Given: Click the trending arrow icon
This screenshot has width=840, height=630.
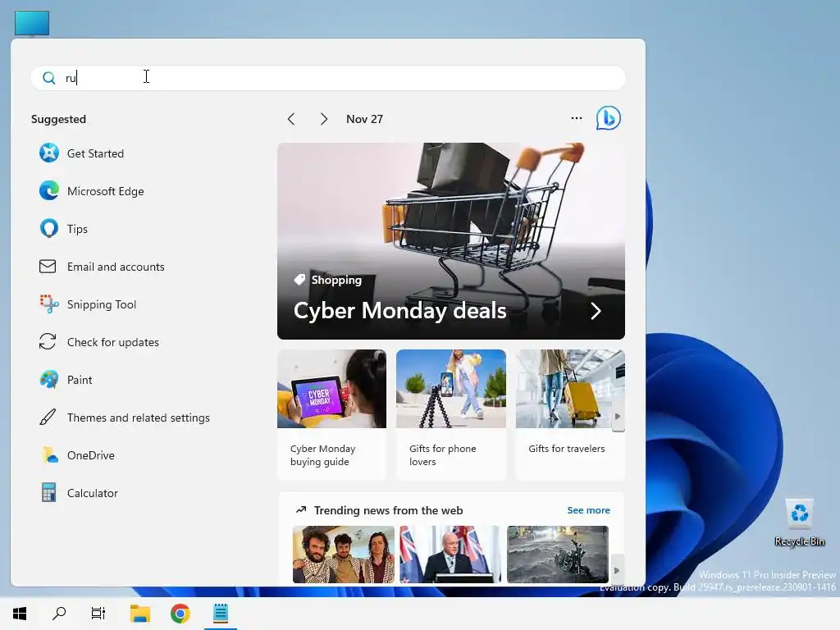Looking at the screenshot, I should (301, 510).
